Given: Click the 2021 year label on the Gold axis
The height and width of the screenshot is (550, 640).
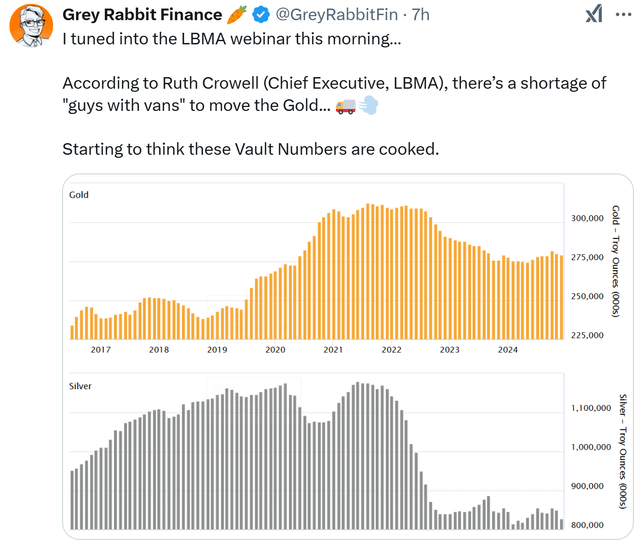Looking at the screenshot, I should coord(333,350).
